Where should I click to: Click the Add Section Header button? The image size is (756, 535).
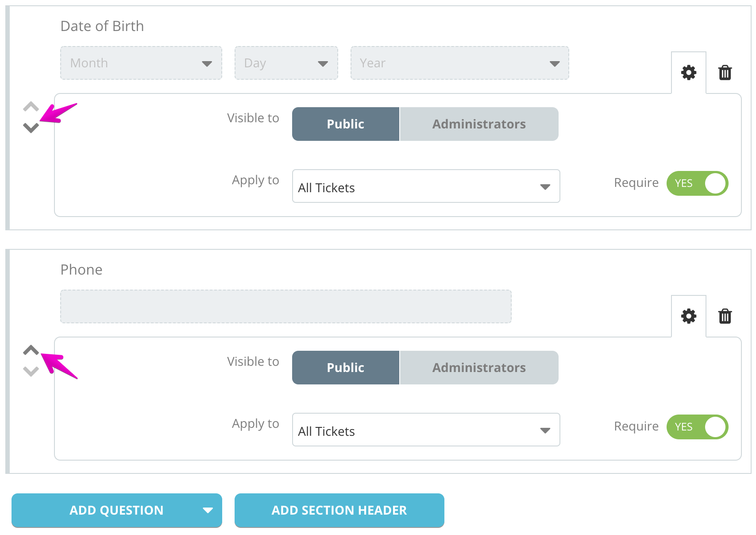tap(339, 510)
